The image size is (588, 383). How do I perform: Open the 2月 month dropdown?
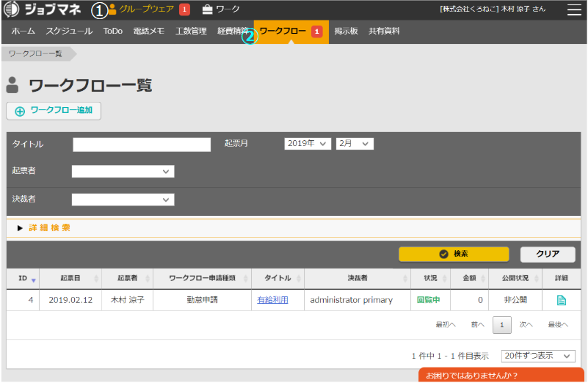(x=355, y=144)
